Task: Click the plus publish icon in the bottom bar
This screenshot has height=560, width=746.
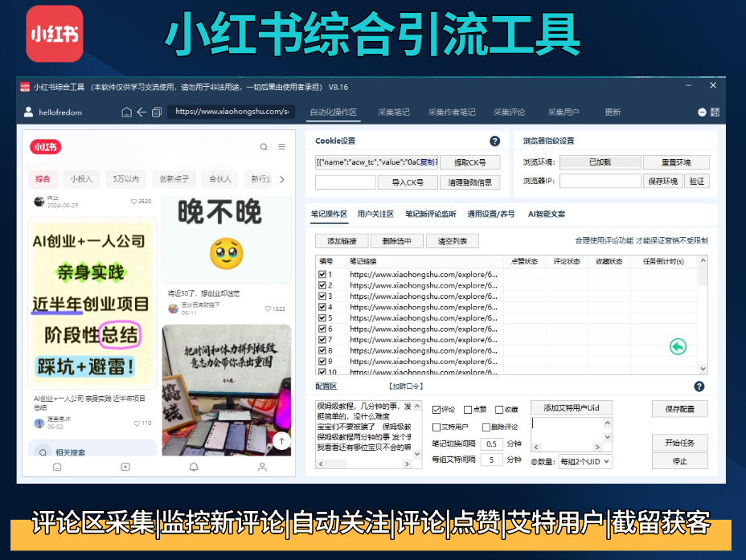Action: [x=125, y=467]
